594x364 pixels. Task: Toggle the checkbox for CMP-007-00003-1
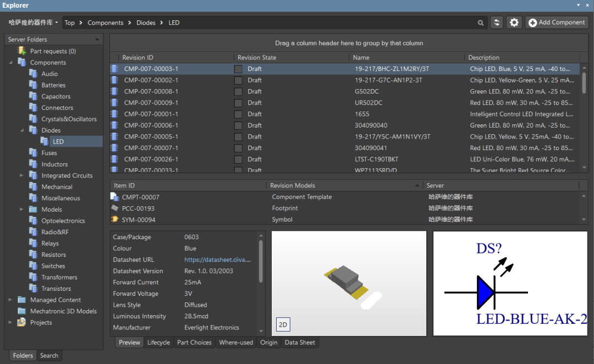point(238,69)
